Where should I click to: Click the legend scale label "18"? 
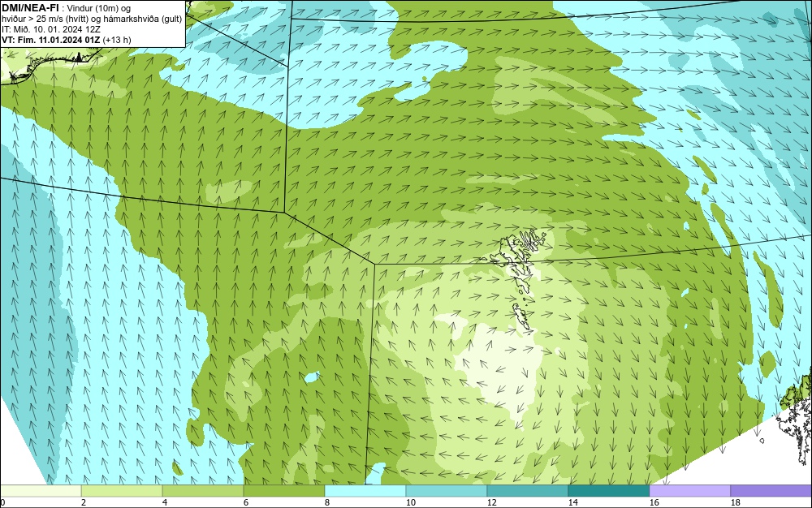click(x=736, y=502)
